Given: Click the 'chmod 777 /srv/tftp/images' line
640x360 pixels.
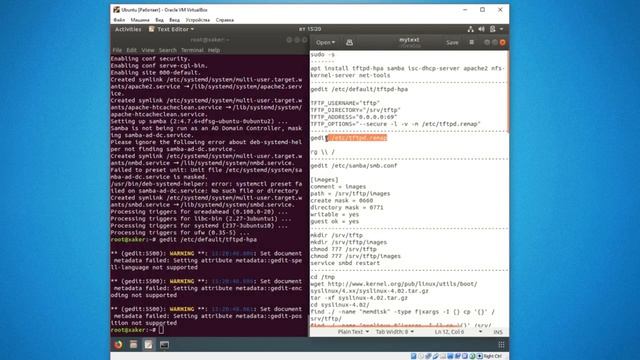Looking at the screenshot, I should [x=356, y=256].
